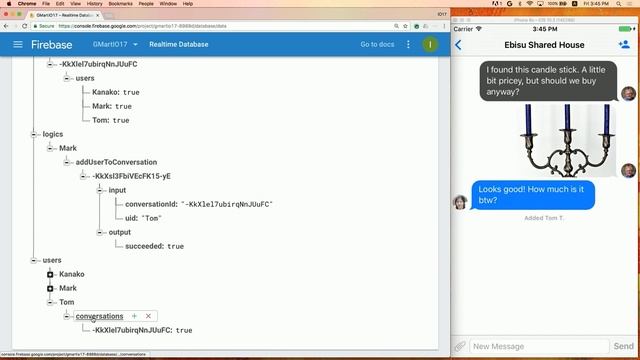The width and height of the screenshot is (640, 360).
Task: Collapse the addUserToConversation node
Action: (x=66, y=162)
